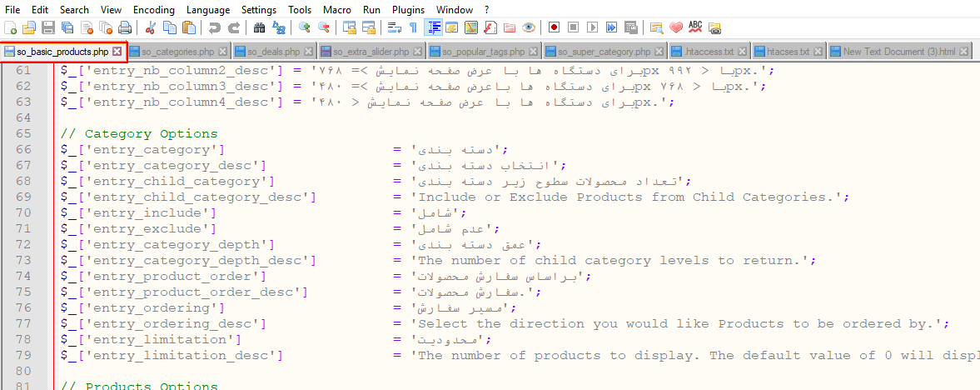Click the Save All icon
980x390 pixels.
(67, 27)
